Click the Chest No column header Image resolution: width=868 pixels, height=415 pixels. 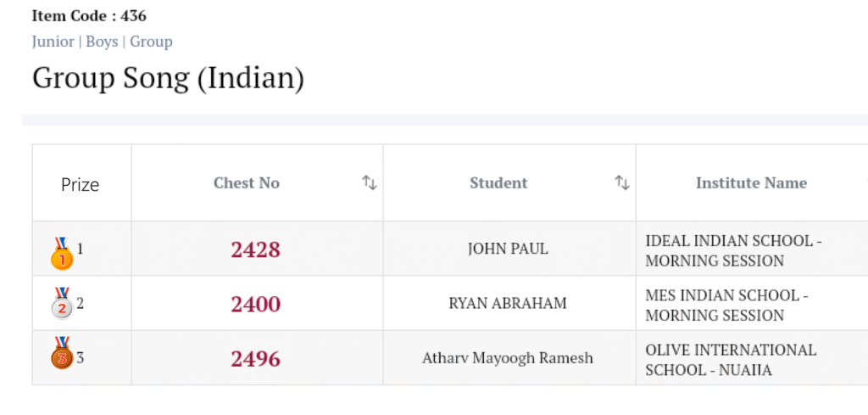pyautogui.click(x=246, y=182)
